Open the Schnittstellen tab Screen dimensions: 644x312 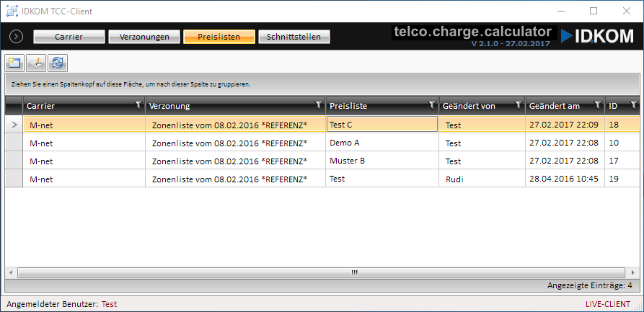294,37
